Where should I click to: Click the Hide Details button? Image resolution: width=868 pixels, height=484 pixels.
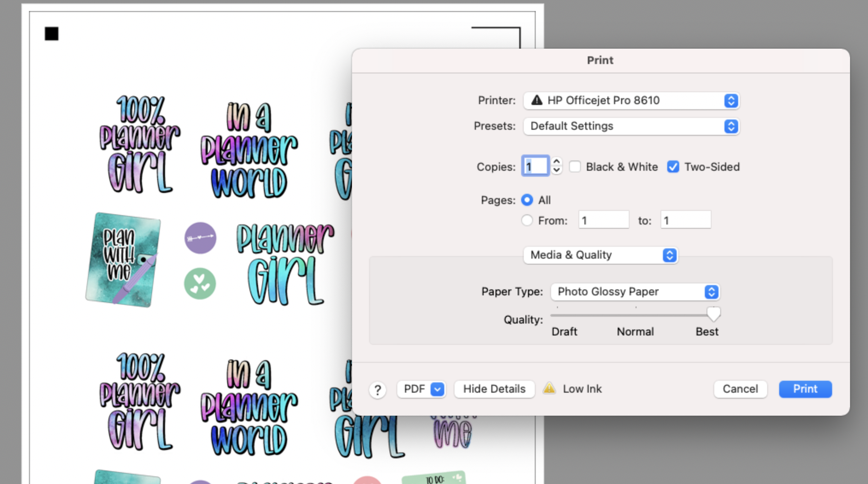[x=494, y=389]
